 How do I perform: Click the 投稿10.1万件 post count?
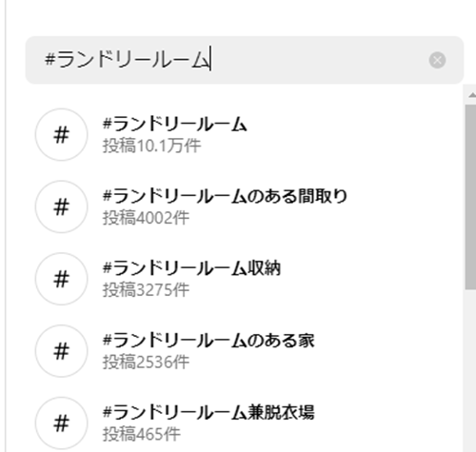[x=151, y=146]
